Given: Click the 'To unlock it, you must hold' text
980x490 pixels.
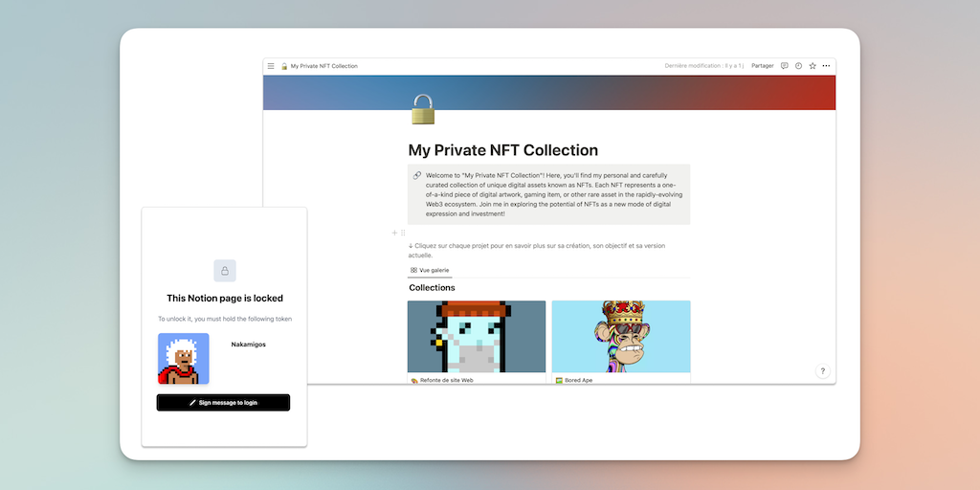Looking at the screenshot, I should click(225, 319).
